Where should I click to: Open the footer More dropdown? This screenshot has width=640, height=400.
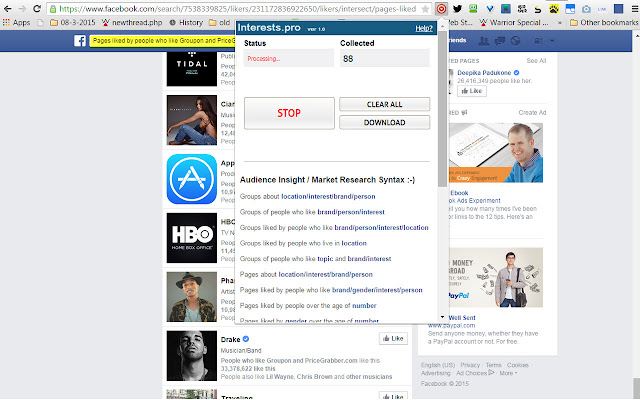point(508,373)
